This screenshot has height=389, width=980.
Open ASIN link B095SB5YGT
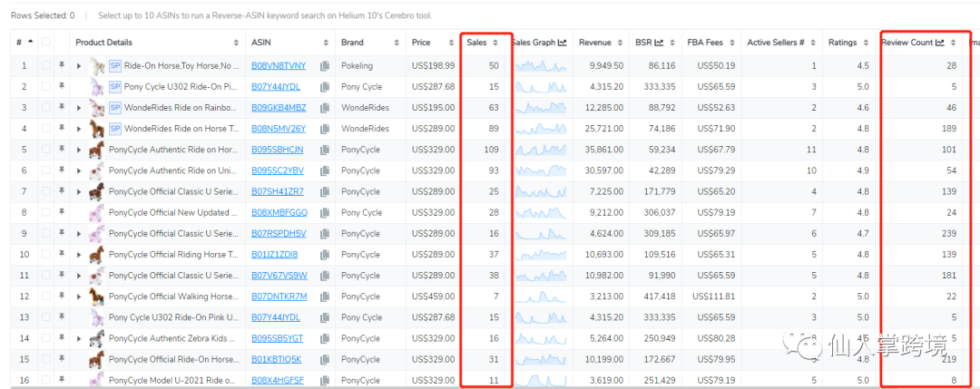click(x=277, y=338)
